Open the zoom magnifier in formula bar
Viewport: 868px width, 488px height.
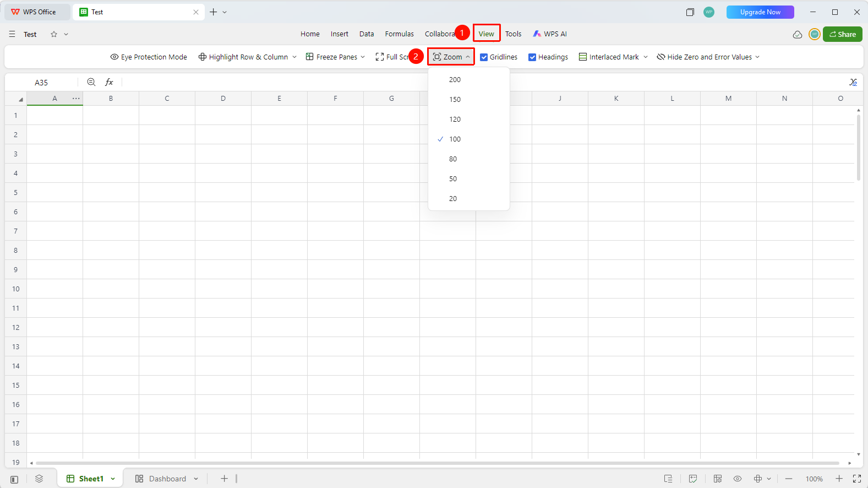(x=91, y=82)
